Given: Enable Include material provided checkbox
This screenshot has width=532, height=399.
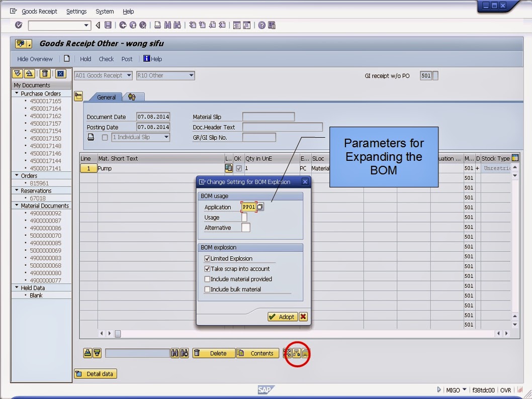Looking at the screenshot, I should point(208,279).
